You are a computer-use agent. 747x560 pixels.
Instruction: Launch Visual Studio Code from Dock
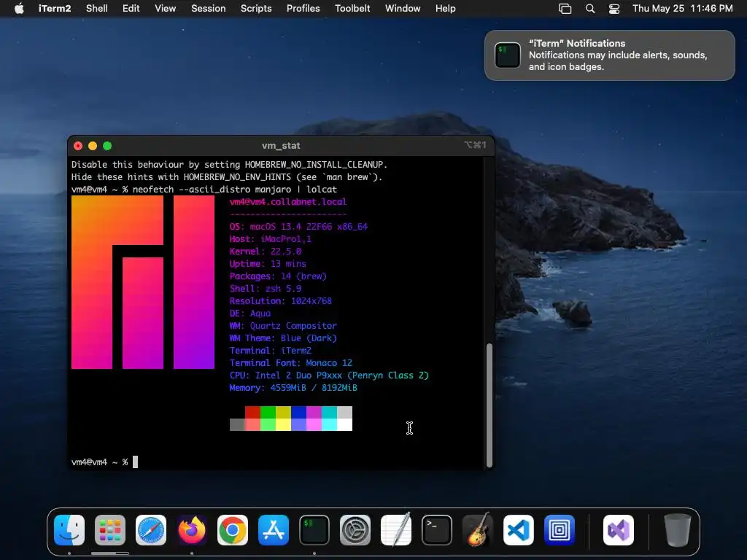click(519, 529)
